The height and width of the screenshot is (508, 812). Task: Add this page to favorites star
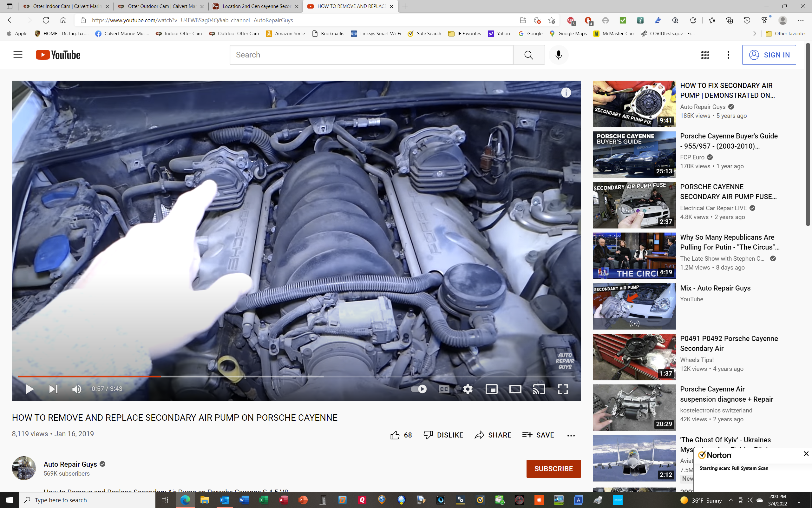point(551,20)
